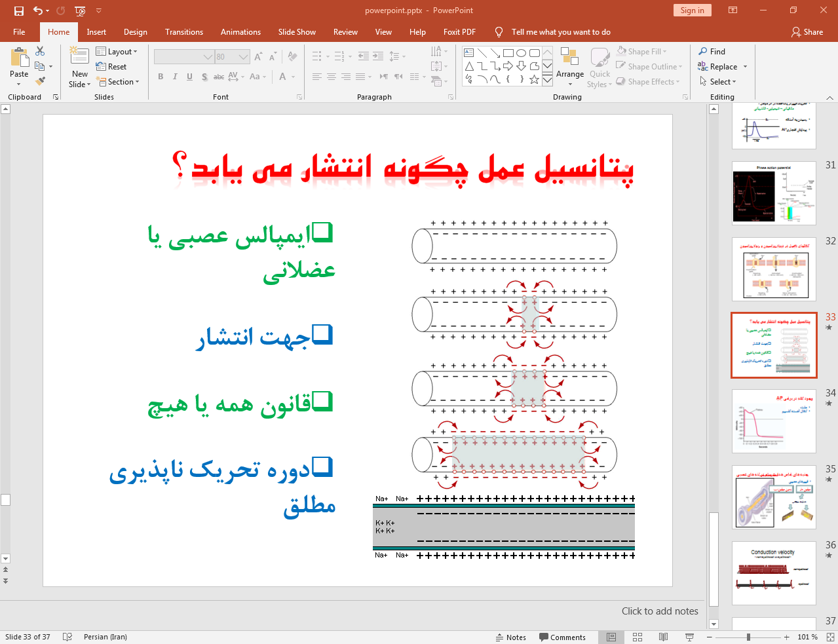Justify the text
Image resolution: width=838 pixels, height=644 pixels.
coord(360,77)
